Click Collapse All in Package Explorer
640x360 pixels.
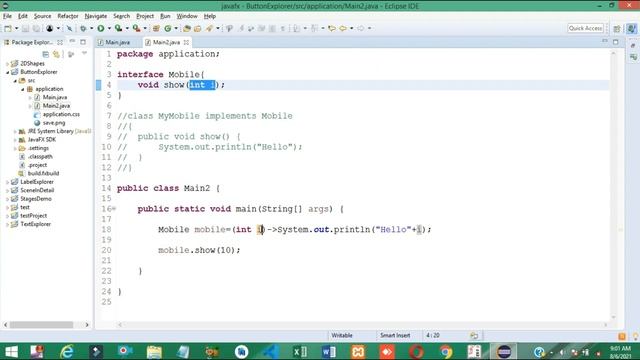pos(46,54)
